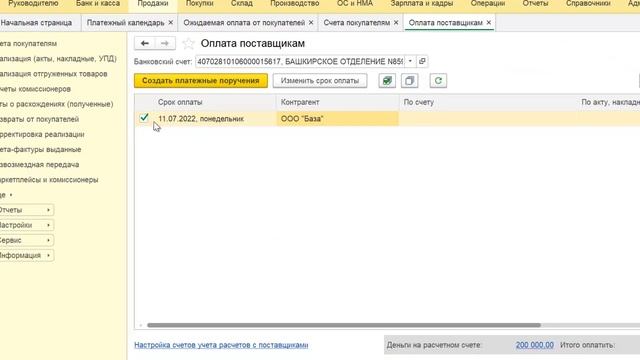Open the Руководителю section menu
This screenshot has width=640, height=360.
pos(33,4)
